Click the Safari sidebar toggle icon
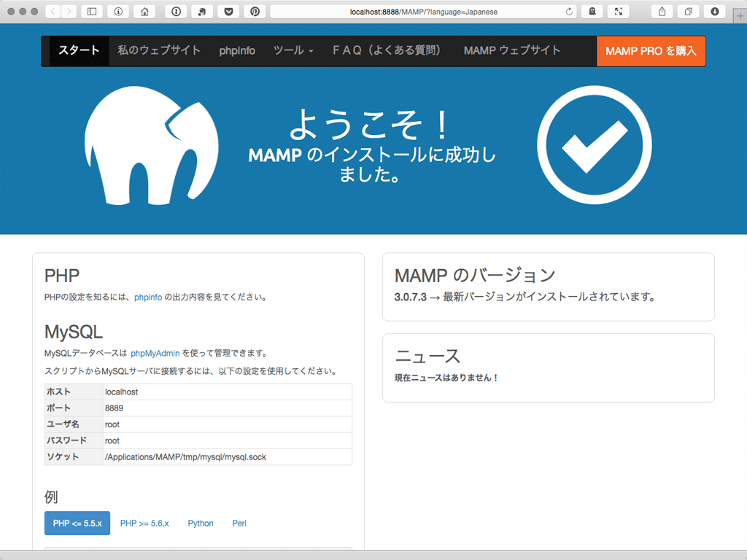 (92, 12)
